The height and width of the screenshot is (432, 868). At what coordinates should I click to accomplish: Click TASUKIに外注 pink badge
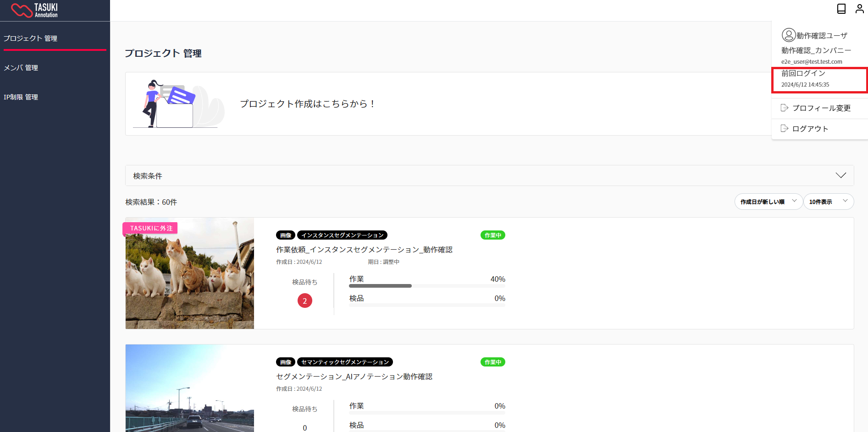coord(150,228)
